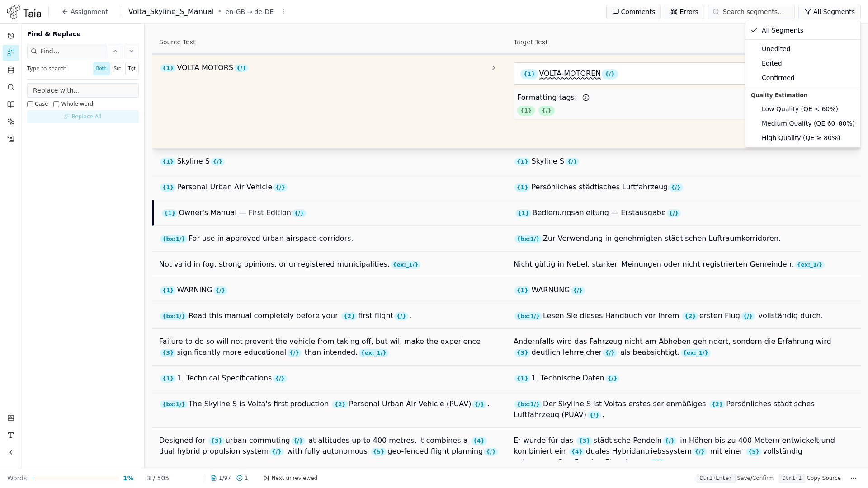
Task: Insert the {1} formatting tag chip
Action: pyautogui.click(x=526, y=111)
